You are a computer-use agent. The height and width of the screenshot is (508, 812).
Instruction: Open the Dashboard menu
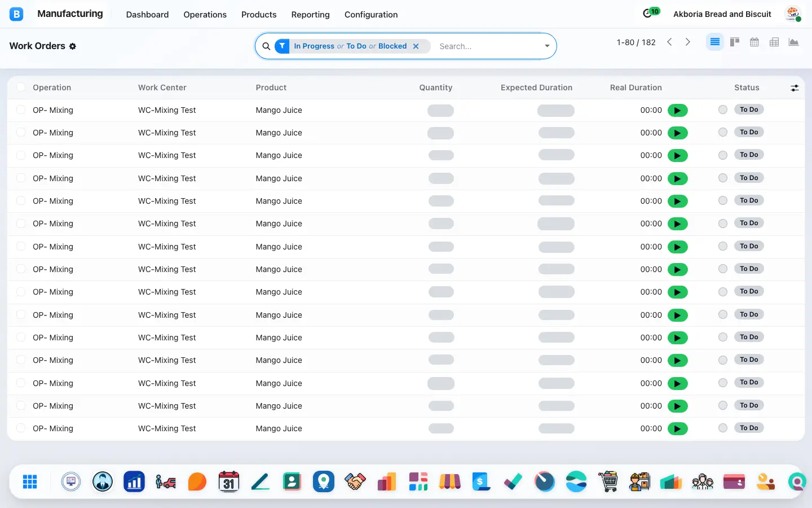coord(147,15)
